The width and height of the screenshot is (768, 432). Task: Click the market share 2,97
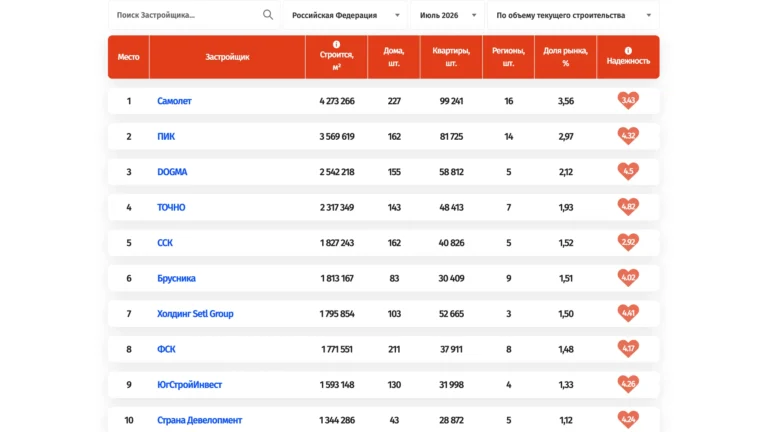tap(566, 137)
